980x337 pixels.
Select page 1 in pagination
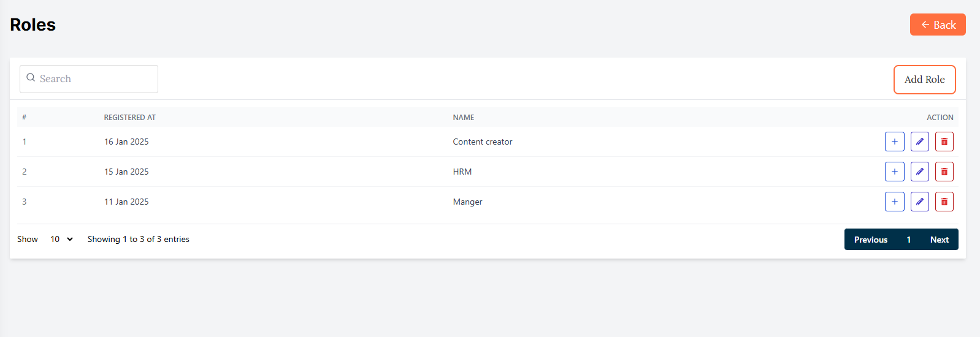click(x=908, y=240)
